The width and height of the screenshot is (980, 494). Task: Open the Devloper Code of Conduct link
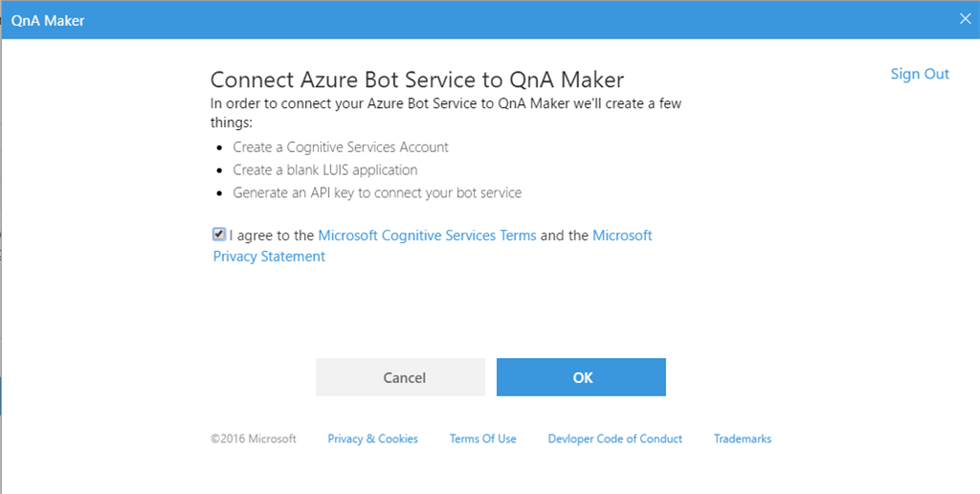[x=614, y=438]
